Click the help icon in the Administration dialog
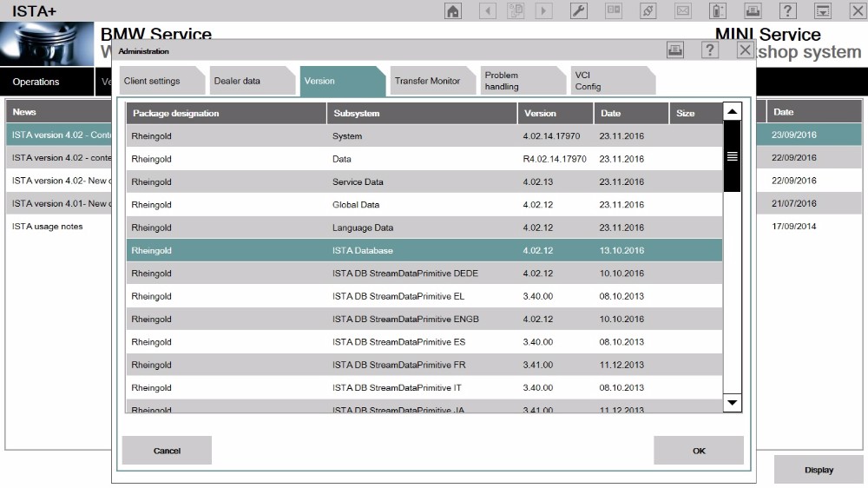This screenshot has width=868, height=488. coord(710,50)
